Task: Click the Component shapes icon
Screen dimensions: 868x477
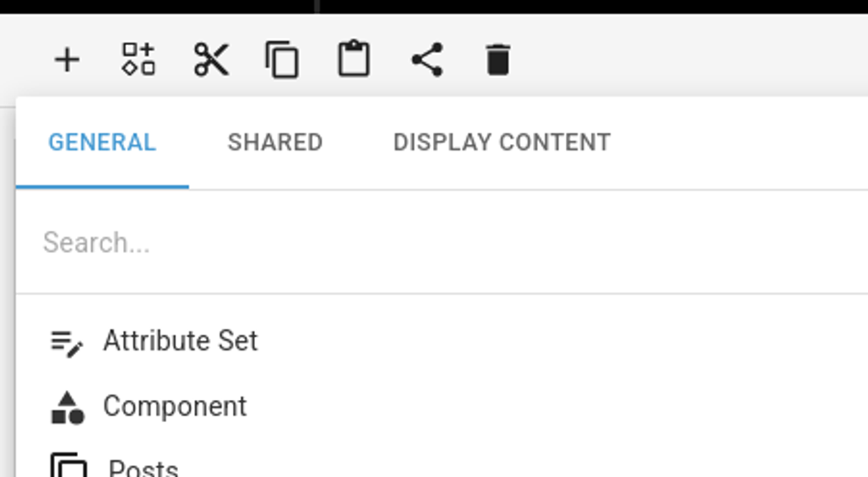Action: tap(67, 407)
